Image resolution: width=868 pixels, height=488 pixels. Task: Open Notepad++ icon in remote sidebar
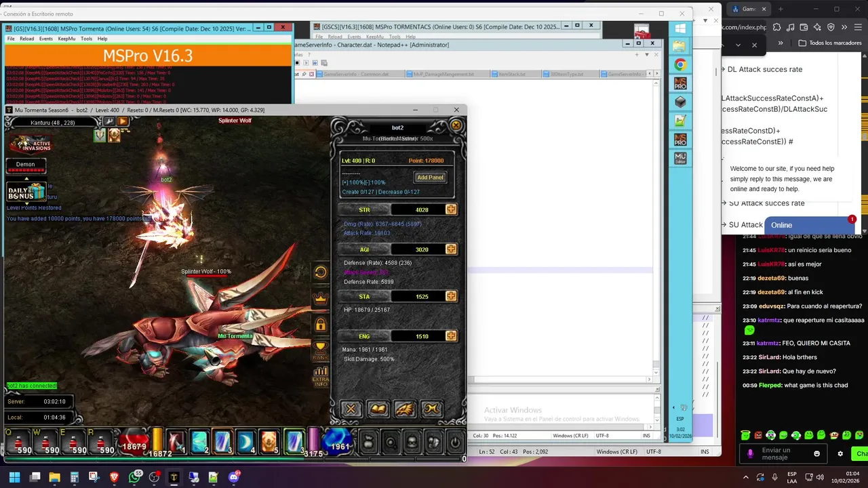point(680,121)
